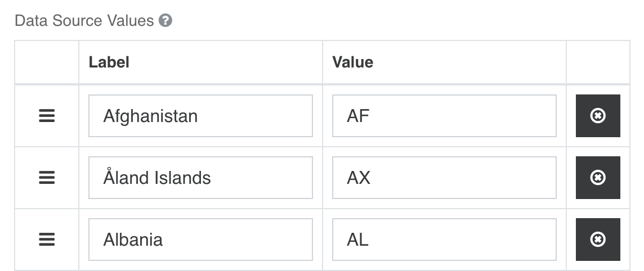Click the Value column header
This screenshot has height=271, width=644.
pos(353,62)
